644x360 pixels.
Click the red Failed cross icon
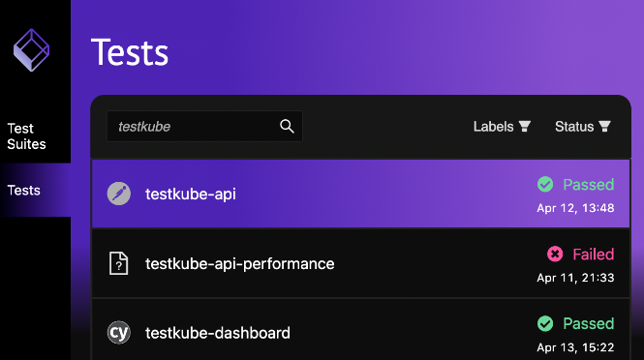555,255
